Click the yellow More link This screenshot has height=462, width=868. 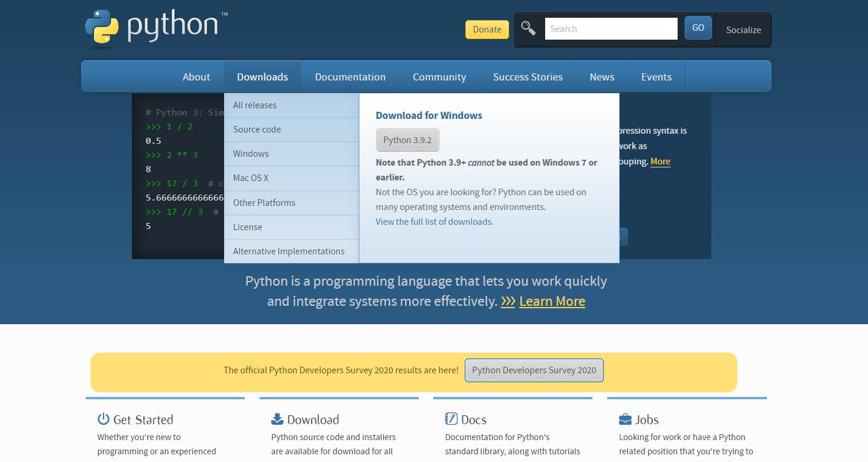pyautogui.click(x=660, y=161)
